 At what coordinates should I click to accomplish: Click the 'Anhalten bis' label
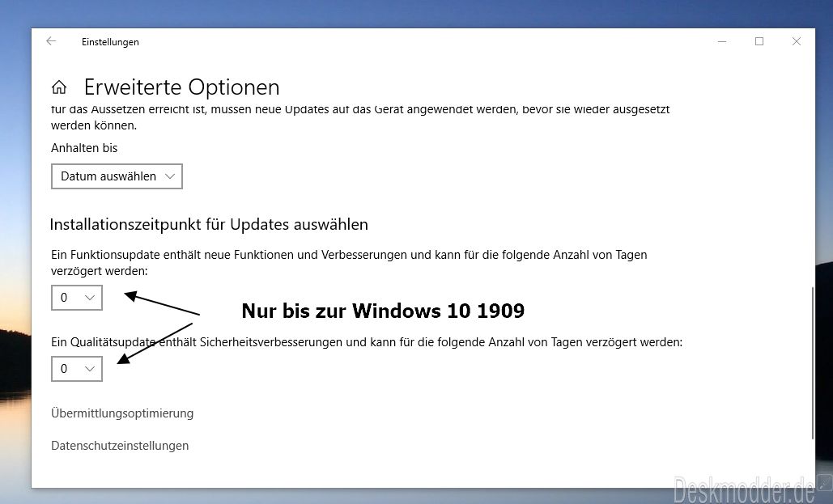tap(84, 148)
